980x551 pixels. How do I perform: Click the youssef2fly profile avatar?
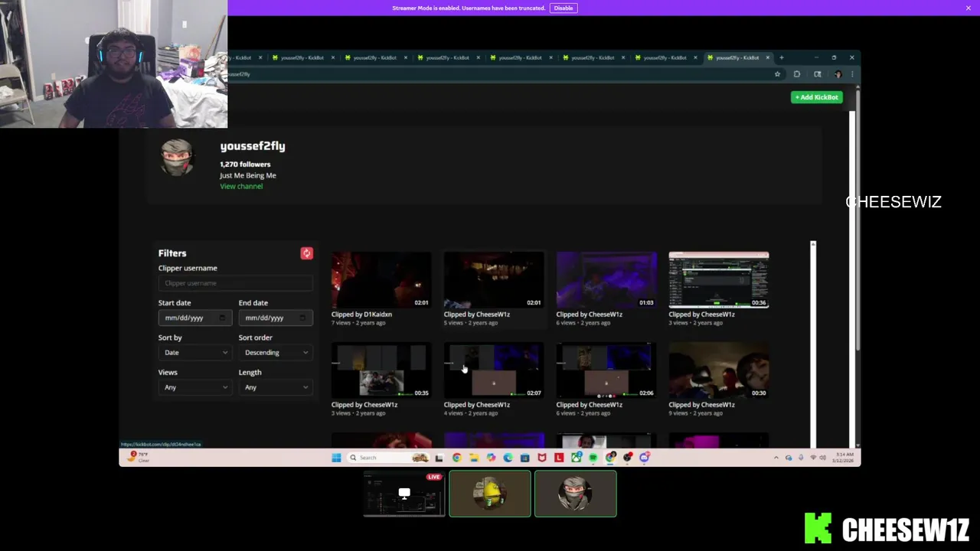pyautogui.click(x=177, y=158)
